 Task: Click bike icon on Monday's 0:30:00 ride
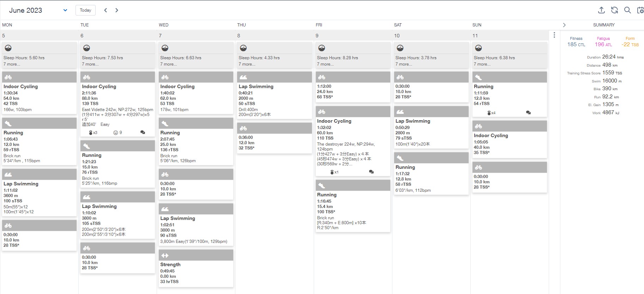coord(8,226)
